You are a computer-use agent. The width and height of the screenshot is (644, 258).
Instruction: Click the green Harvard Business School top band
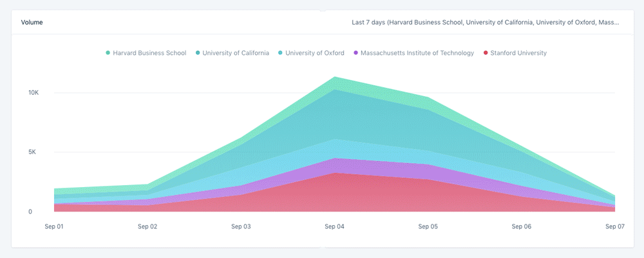click(x=336, y=83)
